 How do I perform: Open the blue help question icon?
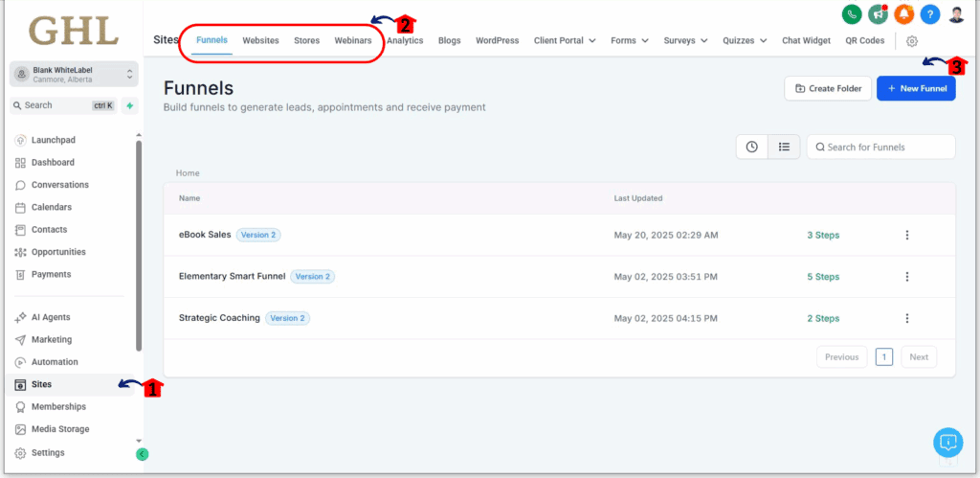pyautogui.click(x=930, y=13)
